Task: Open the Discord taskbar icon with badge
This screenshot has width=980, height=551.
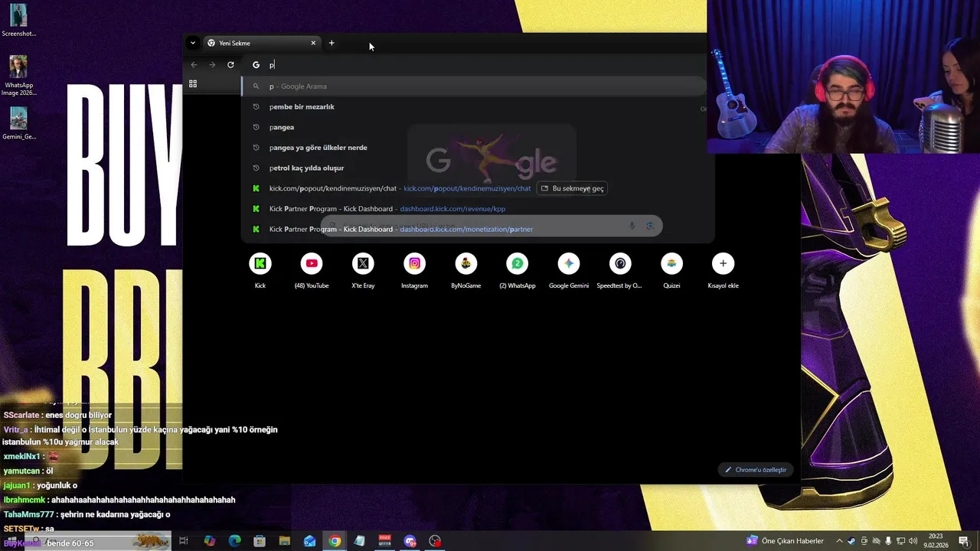Action: pos(410,541)
